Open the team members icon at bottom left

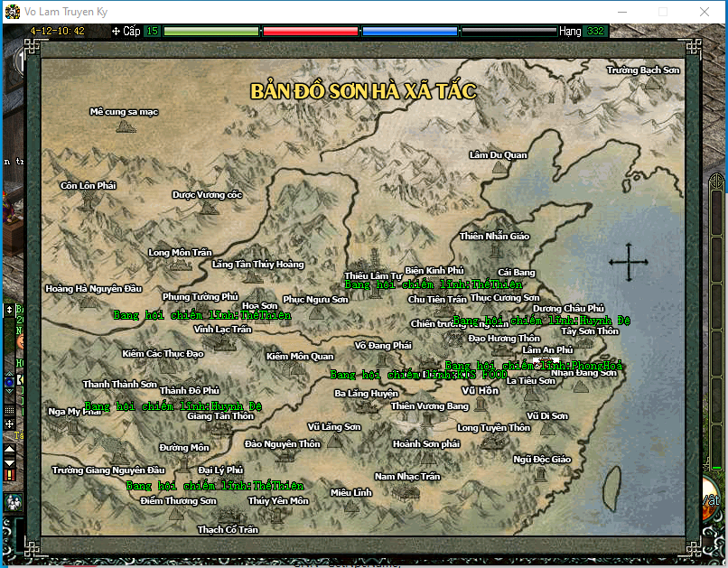pos(13,503)
